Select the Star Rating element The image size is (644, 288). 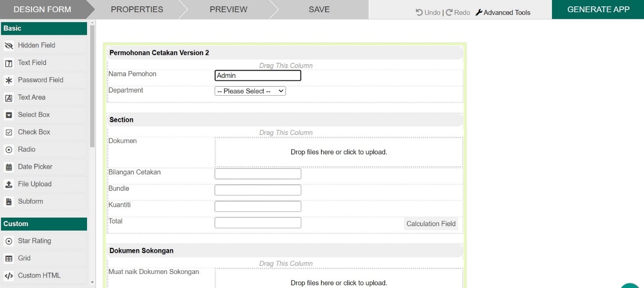click(34, 241)
